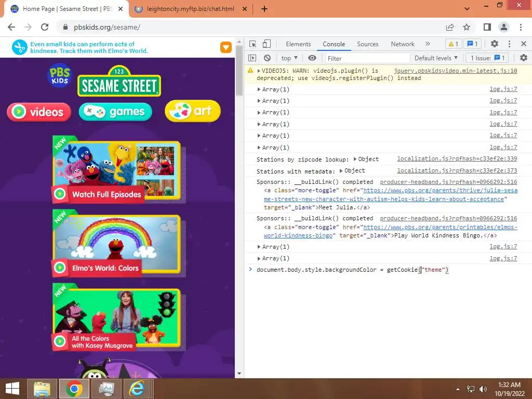Image resolution: width=532 pixels, height=399 pixels.
Task: Open the jquery.pbskidsvideo.min-latest.js:10 source link
Action: [455, 71]
